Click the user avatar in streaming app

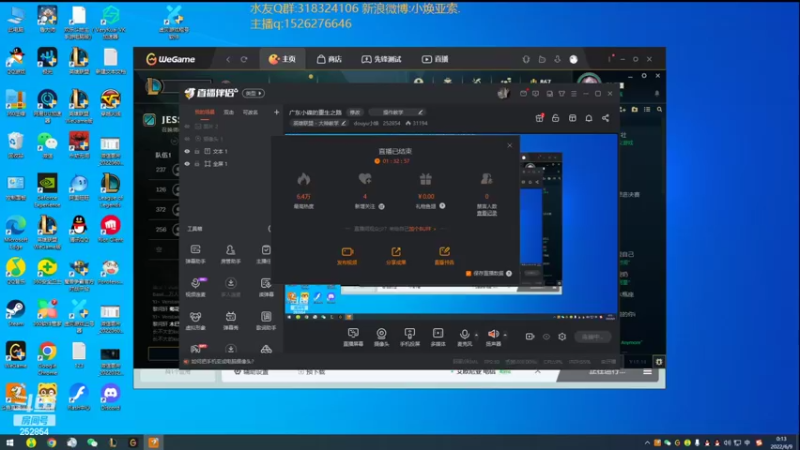[503, 93]
